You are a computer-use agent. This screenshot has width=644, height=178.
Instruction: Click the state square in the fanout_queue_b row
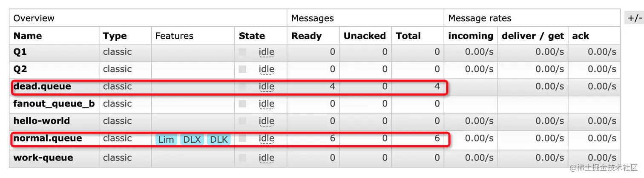tap(242, 104)
